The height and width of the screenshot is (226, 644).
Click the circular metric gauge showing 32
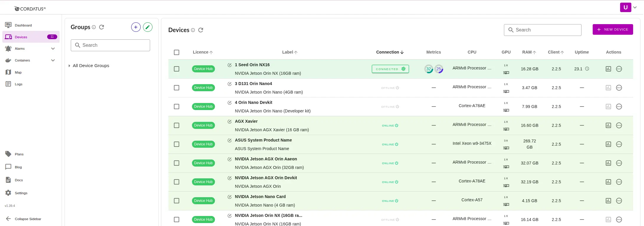(428, 69)
